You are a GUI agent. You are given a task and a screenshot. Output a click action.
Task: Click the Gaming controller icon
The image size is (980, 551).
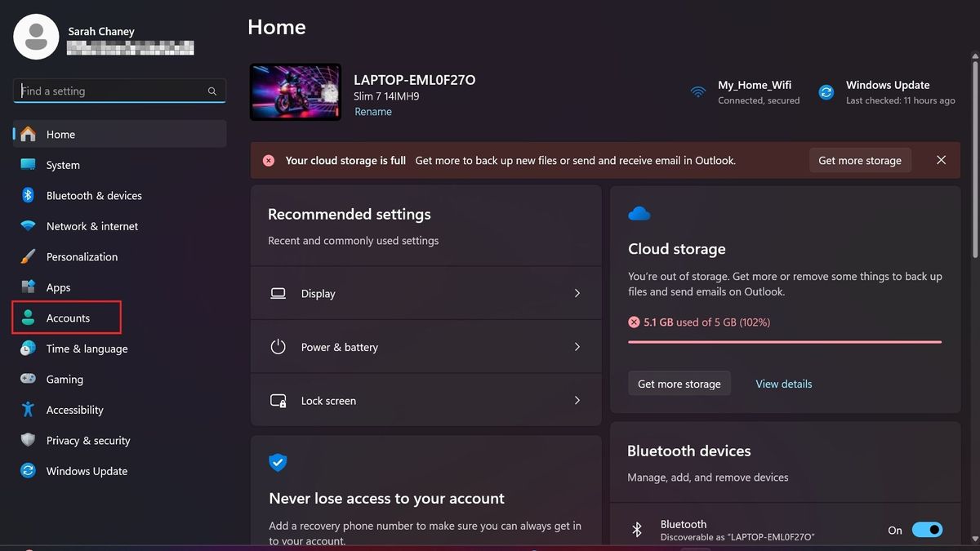pyautogui.click(x=29, y=379)
